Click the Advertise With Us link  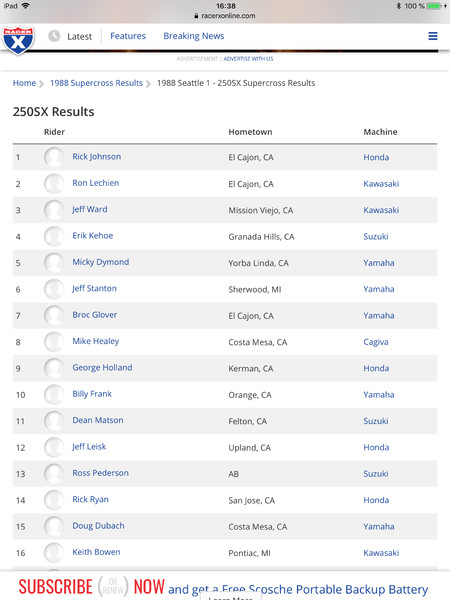coord(248,59)
